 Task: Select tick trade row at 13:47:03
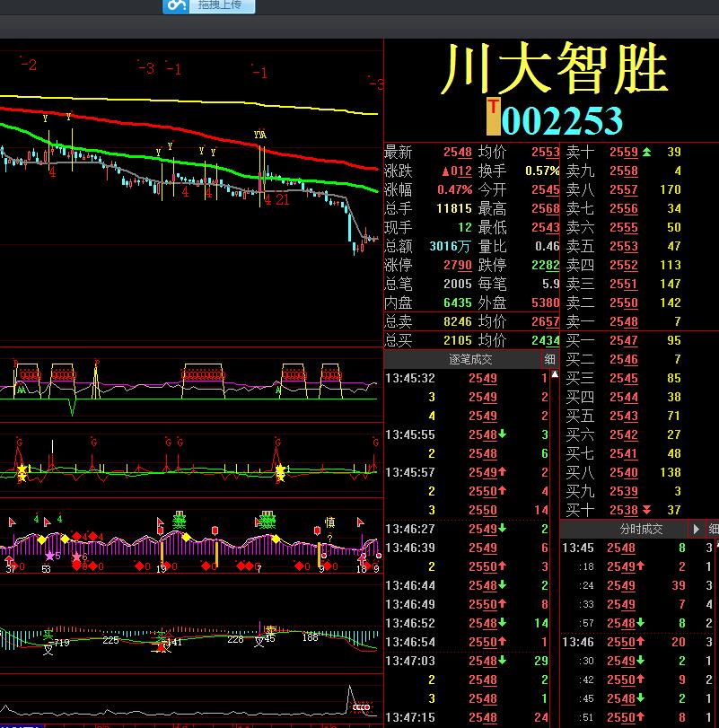click(x=467, y=661)
